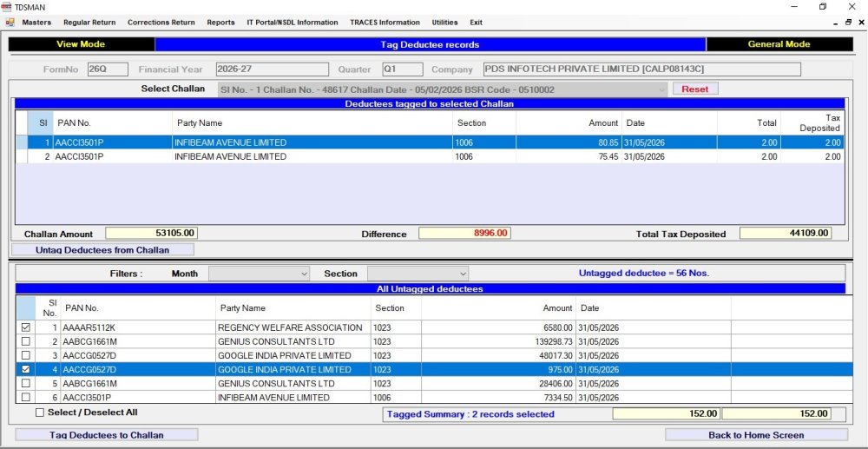The image size is (868, 449).
Task: Open the Corrections Return menu
Action: coord(161,23)
